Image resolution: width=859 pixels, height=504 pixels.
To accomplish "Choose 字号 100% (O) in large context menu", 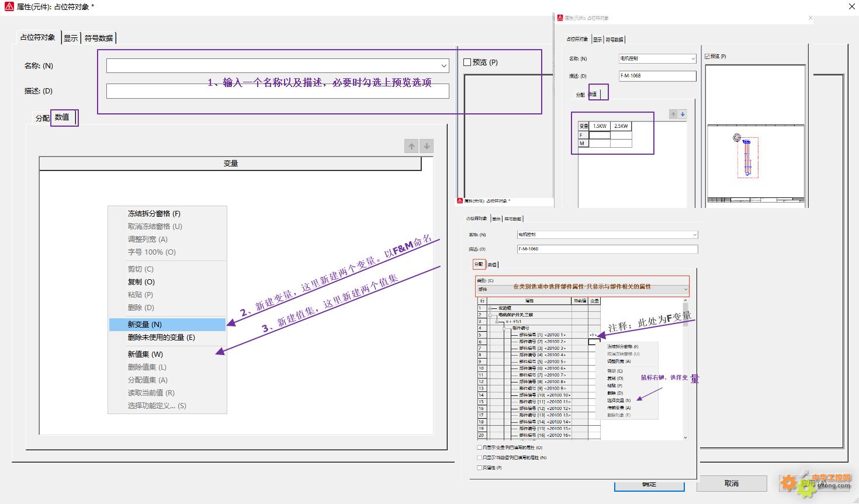I will 167,252.
